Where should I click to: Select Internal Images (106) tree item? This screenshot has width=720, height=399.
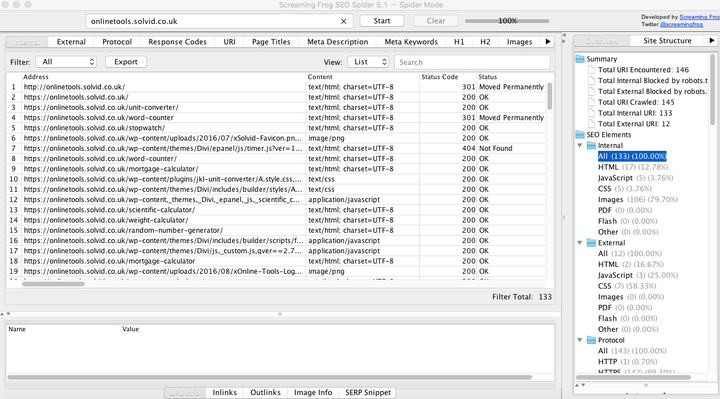pyautogui.click(x=638, y=199)
